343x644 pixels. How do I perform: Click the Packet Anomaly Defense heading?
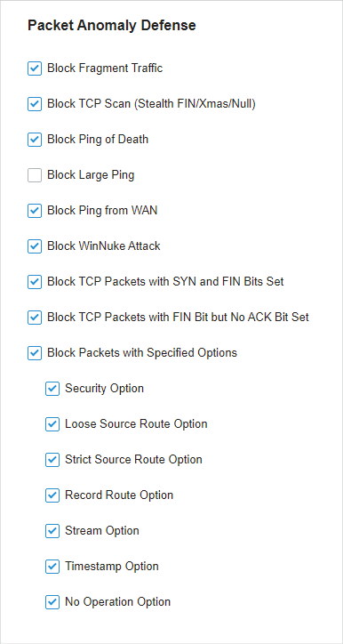(x=112, y=26)
